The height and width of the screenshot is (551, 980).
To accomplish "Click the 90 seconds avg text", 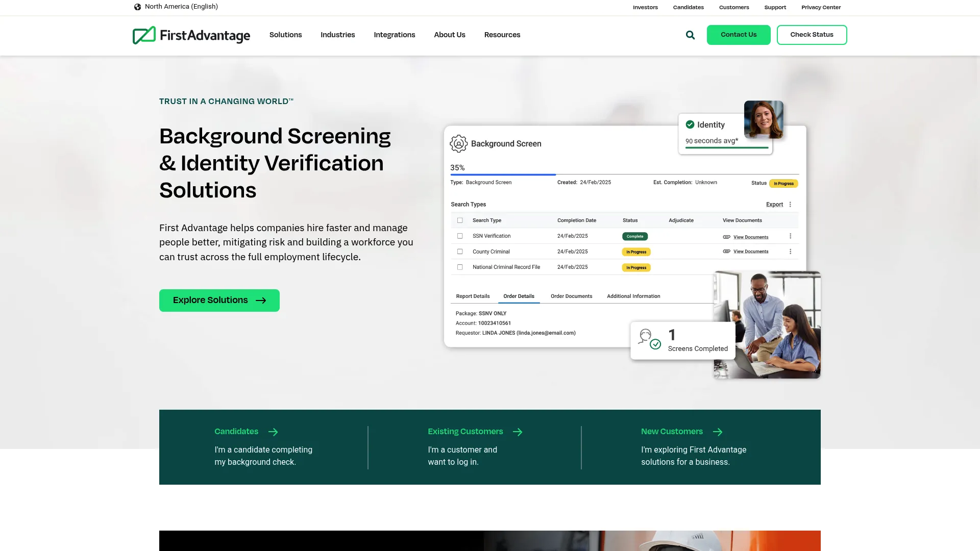I will click(x=712, y=141).
